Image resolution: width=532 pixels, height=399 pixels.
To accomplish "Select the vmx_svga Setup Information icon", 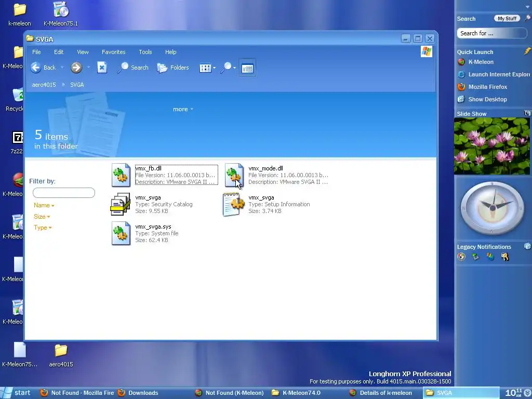I will 234,204.
